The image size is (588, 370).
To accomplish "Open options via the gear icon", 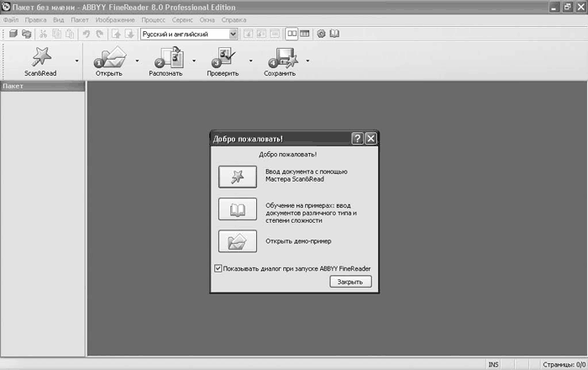I will click(322, 34).
